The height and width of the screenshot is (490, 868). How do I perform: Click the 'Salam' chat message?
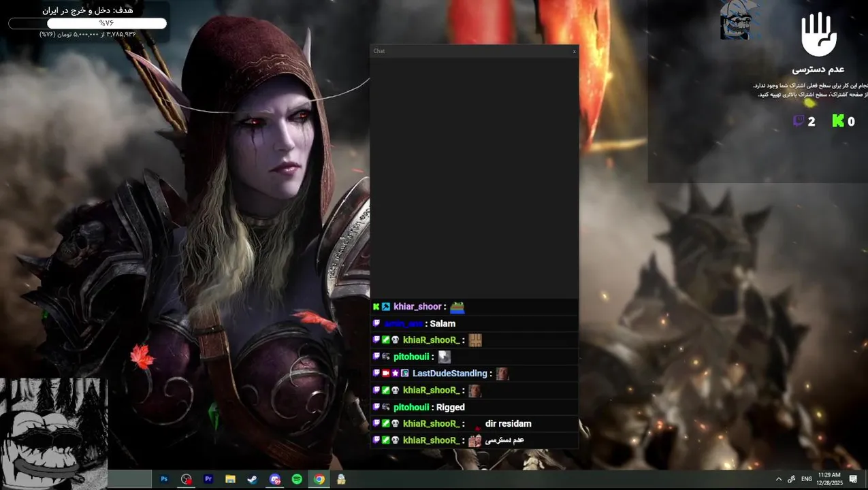coord(443,324)
